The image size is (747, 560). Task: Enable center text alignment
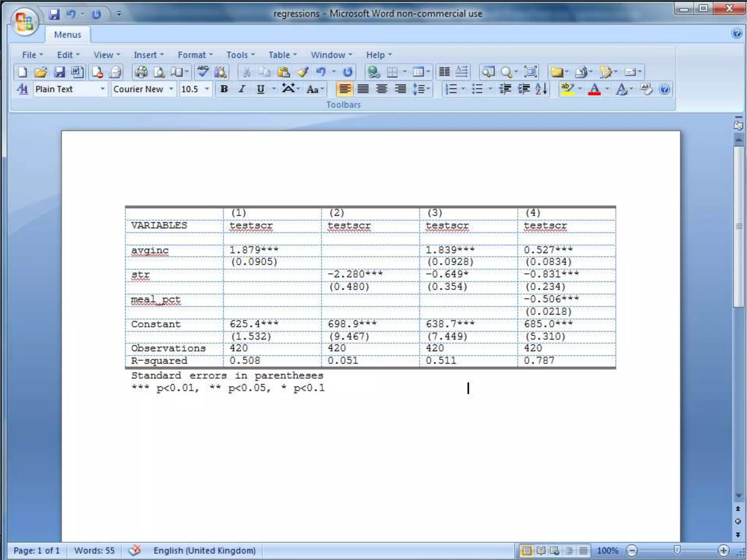pos(382,89)
